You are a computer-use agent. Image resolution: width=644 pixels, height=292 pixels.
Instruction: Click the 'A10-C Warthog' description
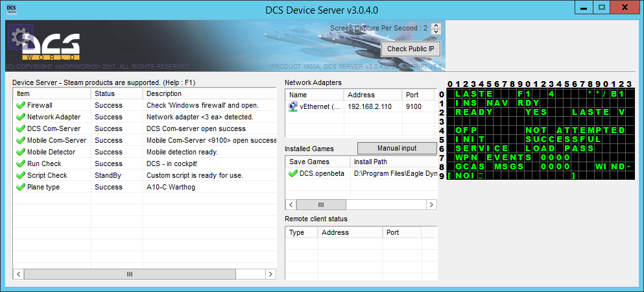(171, 187)
